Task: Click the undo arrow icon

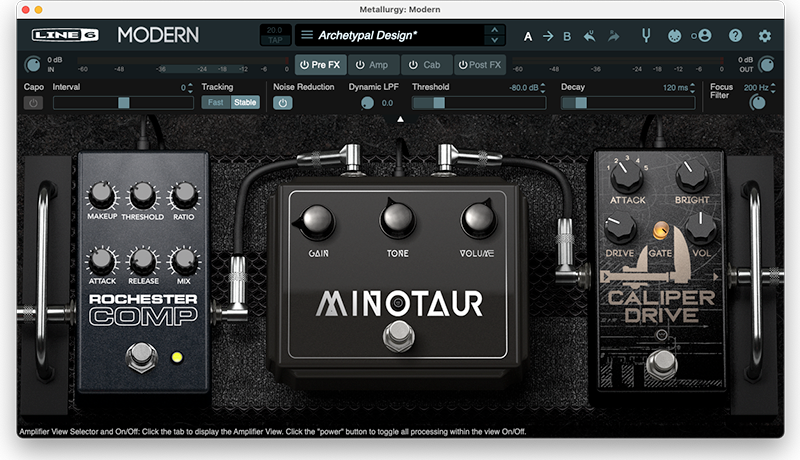Action: tap(589, 36)
